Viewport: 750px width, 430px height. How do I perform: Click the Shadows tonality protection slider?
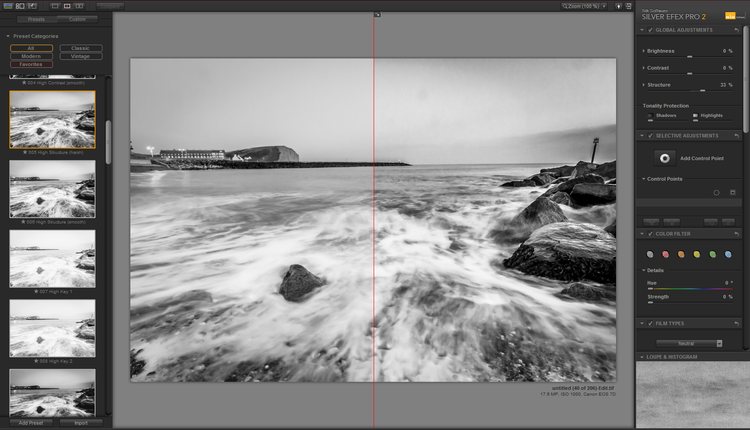coord(667,121)
